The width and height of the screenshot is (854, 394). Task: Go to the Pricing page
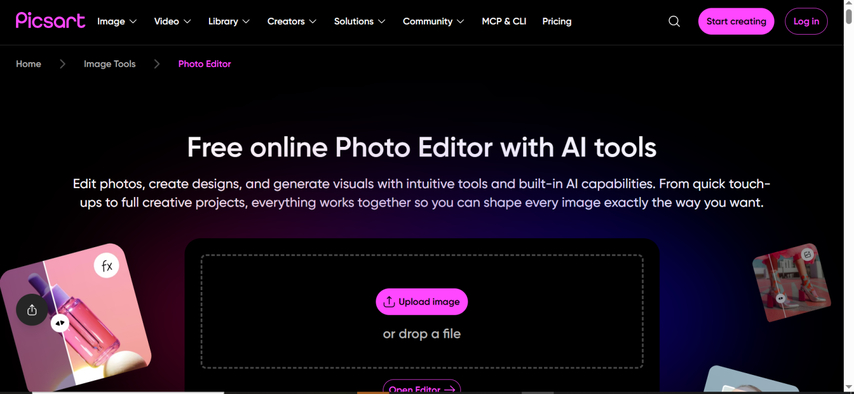[x=557, y=21]
